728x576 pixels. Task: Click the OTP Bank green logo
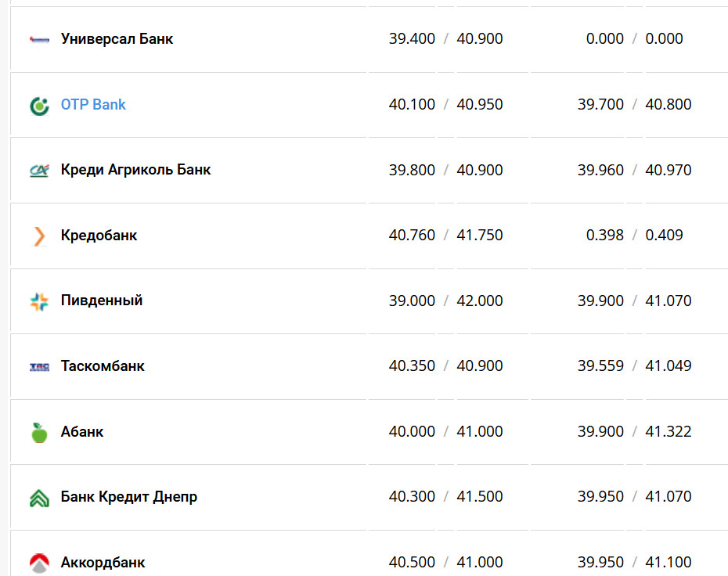(39, 106)
